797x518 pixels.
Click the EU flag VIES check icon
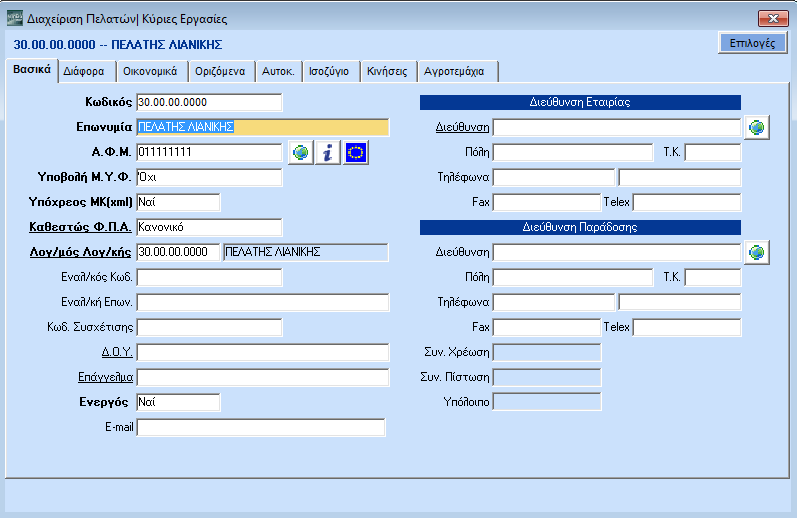click(356, 153)
